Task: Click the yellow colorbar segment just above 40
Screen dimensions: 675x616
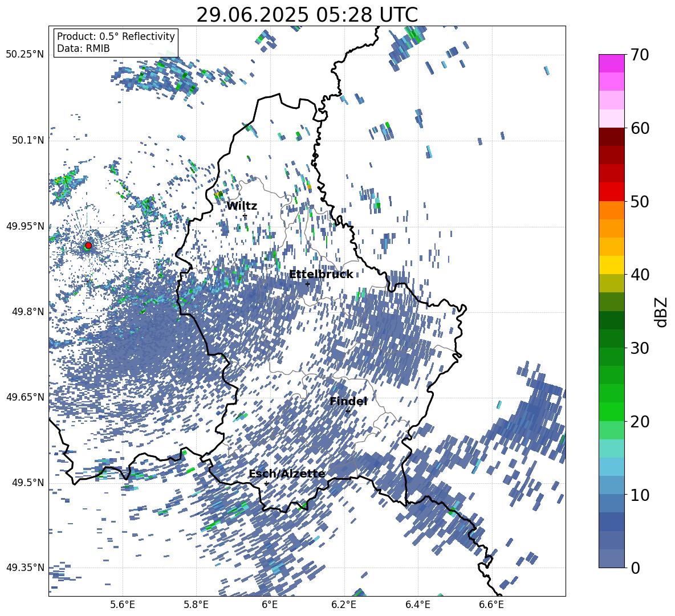Action: tap(611, 265)
